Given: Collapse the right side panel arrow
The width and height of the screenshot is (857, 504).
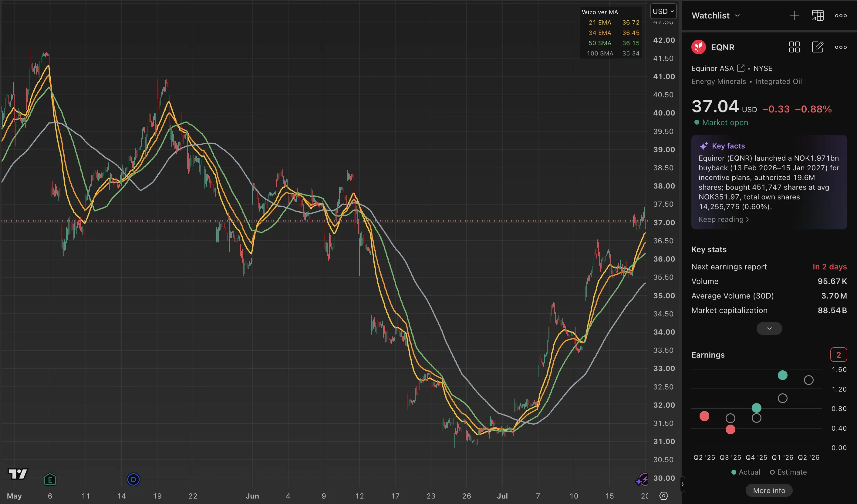Looking at the screenshot, I should point(682,484).
